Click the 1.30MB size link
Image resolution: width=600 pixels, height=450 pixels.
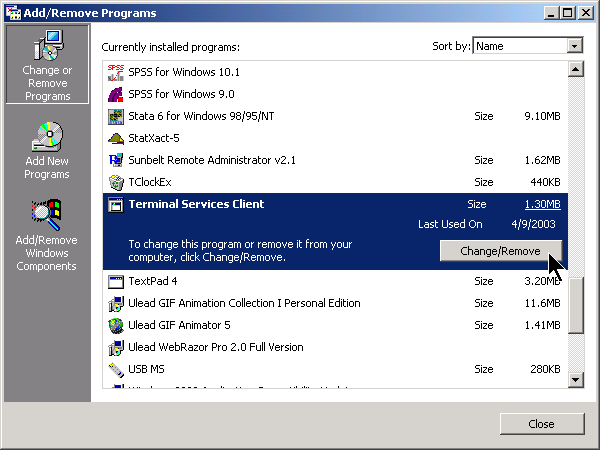pos(542,204)
